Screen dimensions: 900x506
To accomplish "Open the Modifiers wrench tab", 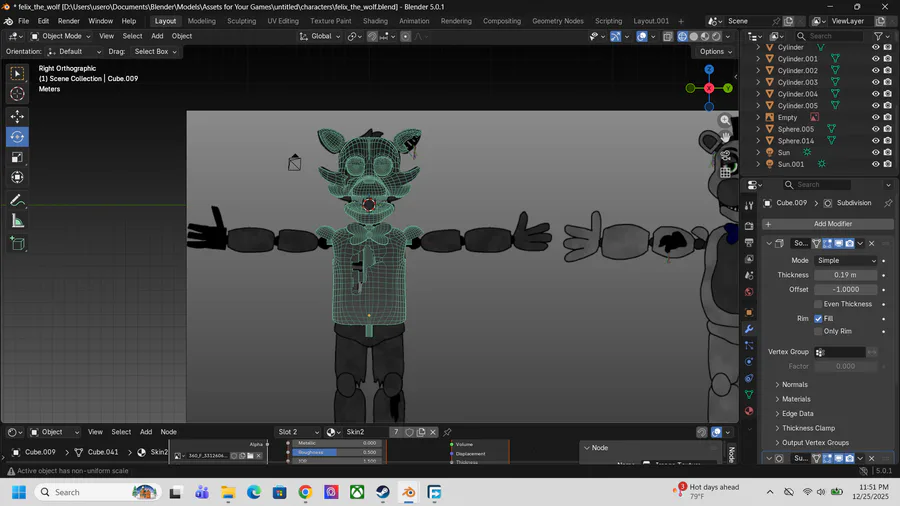I will (x=749, y=329).
